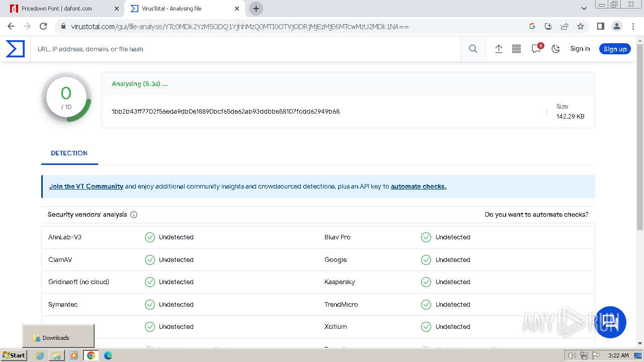Click the ClamAV vendor name

coord(59,260)
